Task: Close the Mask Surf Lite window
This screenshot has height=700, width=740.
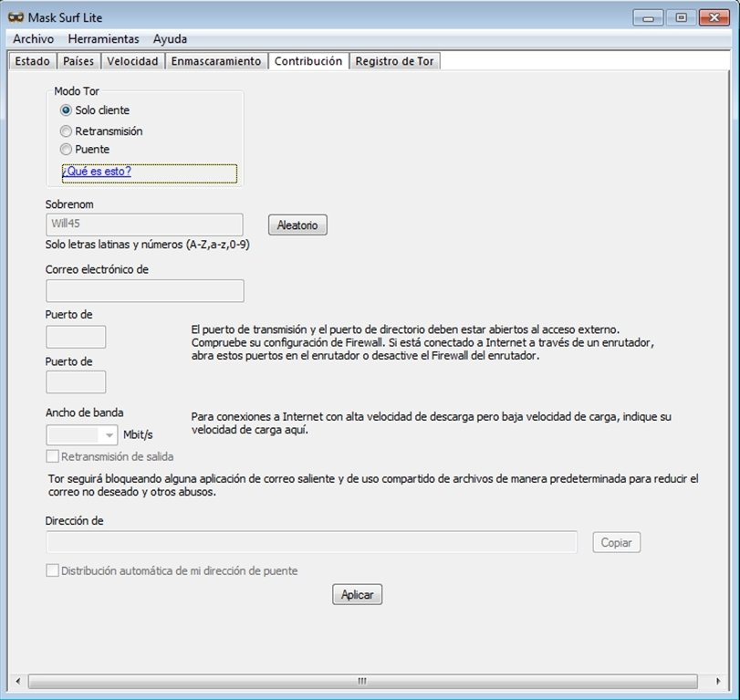Action: (714, 18)
